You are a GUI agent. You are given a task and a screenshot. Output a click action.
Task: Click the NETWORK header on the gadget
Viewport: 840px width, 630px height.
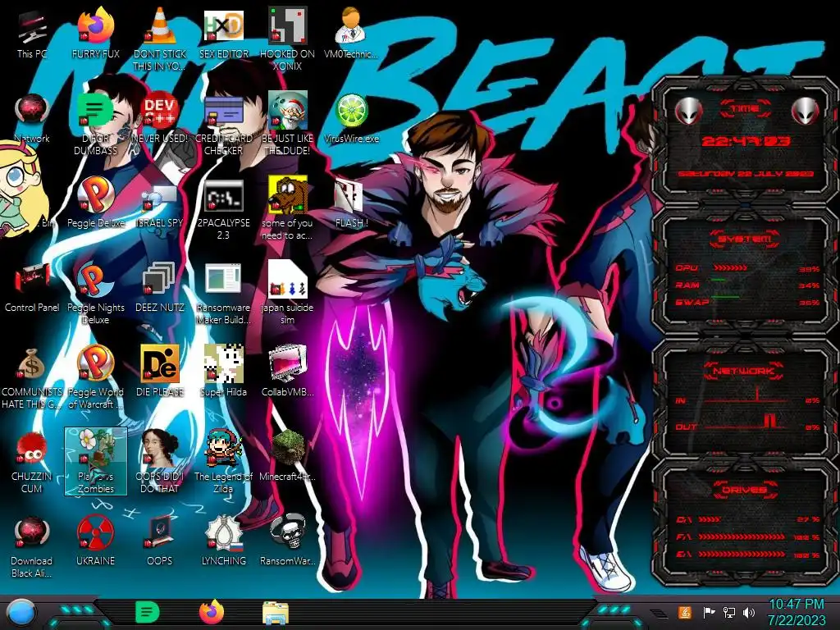(744, 370)
